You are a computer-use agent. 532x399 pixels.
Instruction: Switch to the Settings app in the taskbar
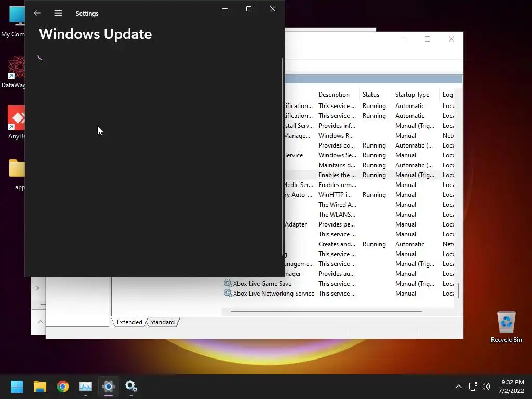coord(109,386)
